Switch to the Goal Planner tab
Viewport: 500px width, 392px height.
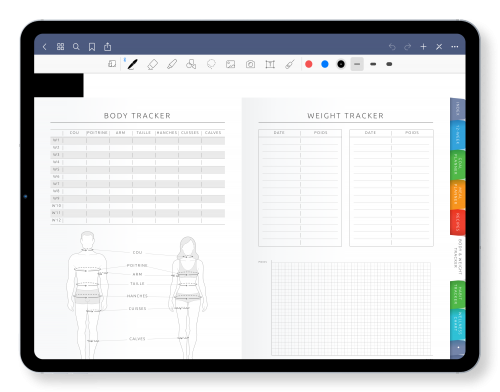(457, 165)
